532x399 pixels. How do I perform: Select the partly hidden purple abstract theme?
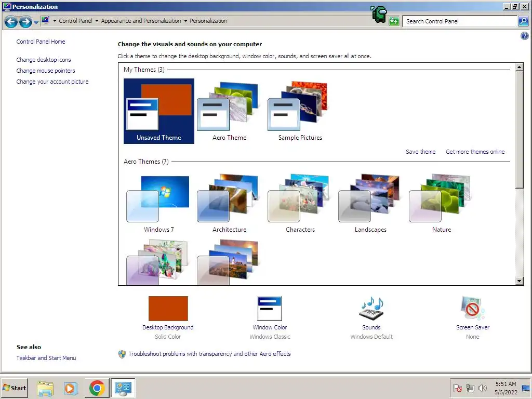coord(157,262)
